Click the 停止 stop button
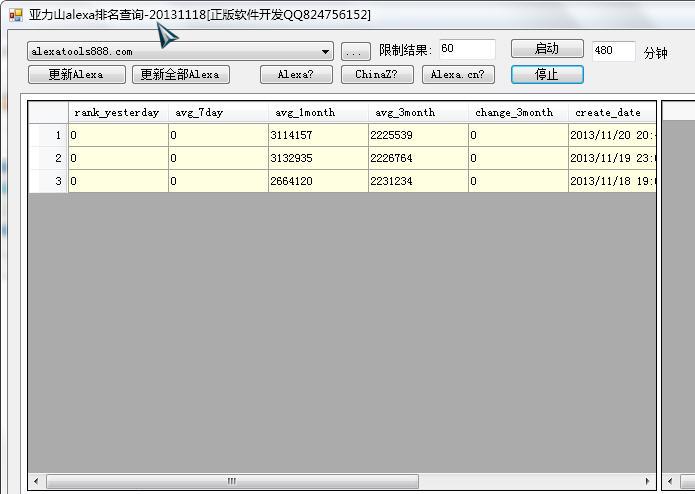Viewport: 695px width, 494px height. [x=547, y=74]
